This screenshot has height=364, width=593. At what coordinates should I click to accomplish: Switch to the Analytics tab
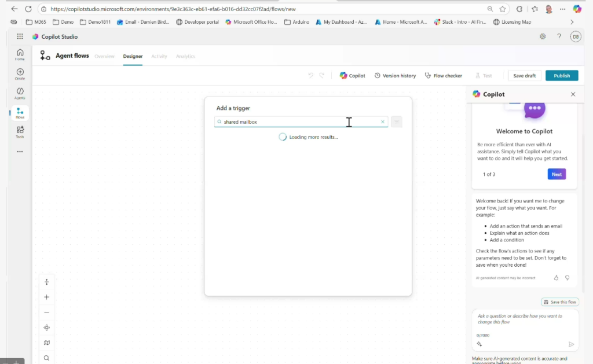[x=185, y=56]
